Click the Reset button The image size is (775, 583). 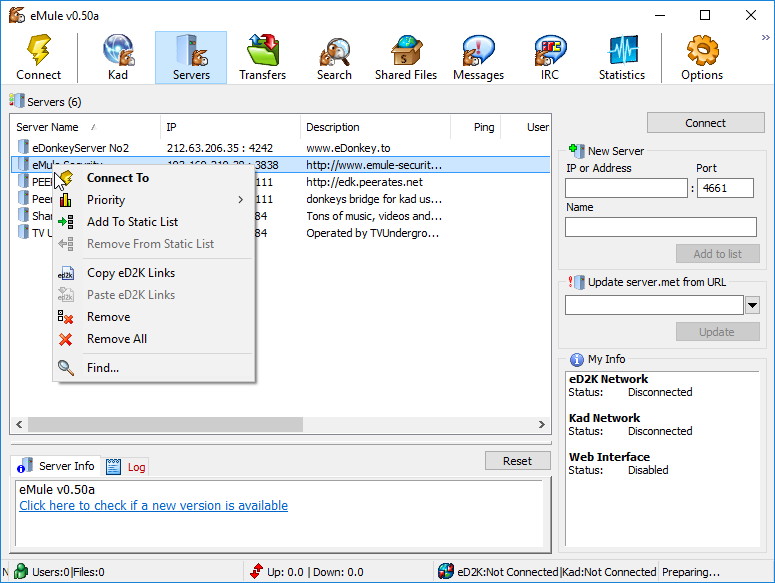(517, 460)
